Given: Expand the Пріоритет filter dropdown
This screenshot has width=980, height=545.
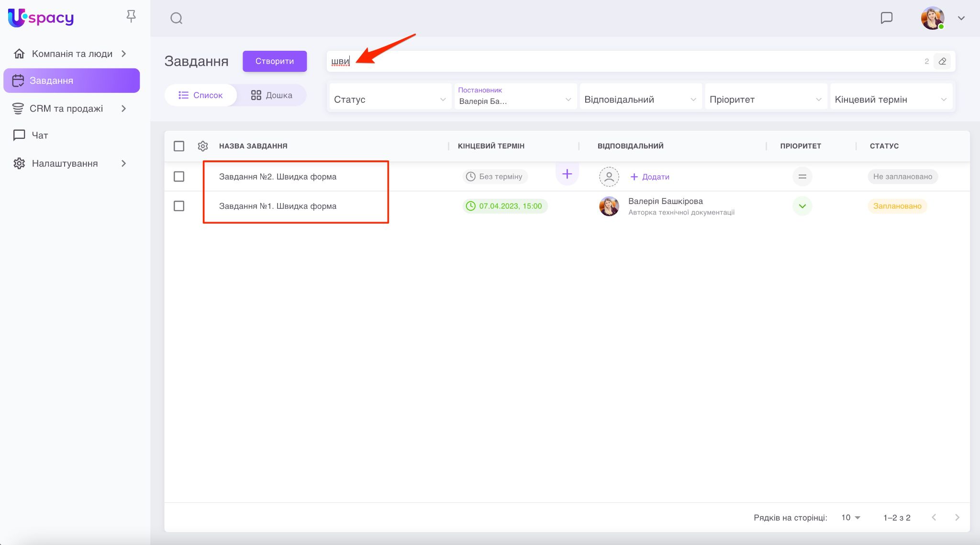Looking at the screenshot, I should (765, 100).
